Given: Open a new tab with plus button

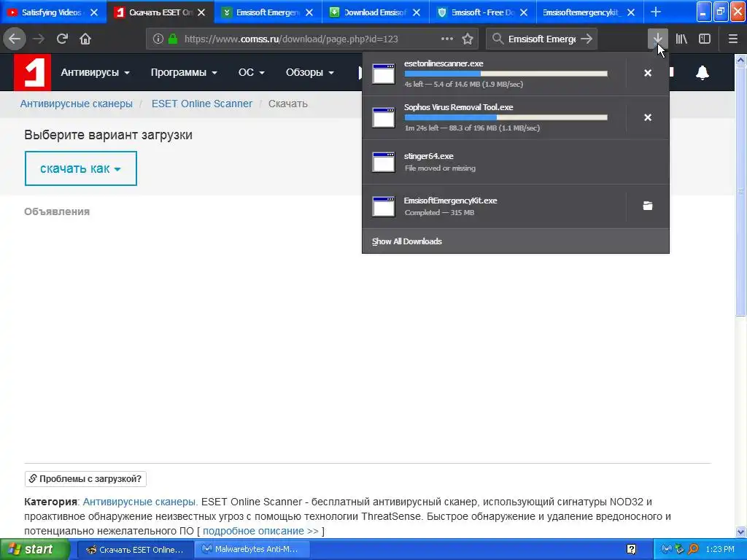Looking at the screenshot, I should (656, 12).
